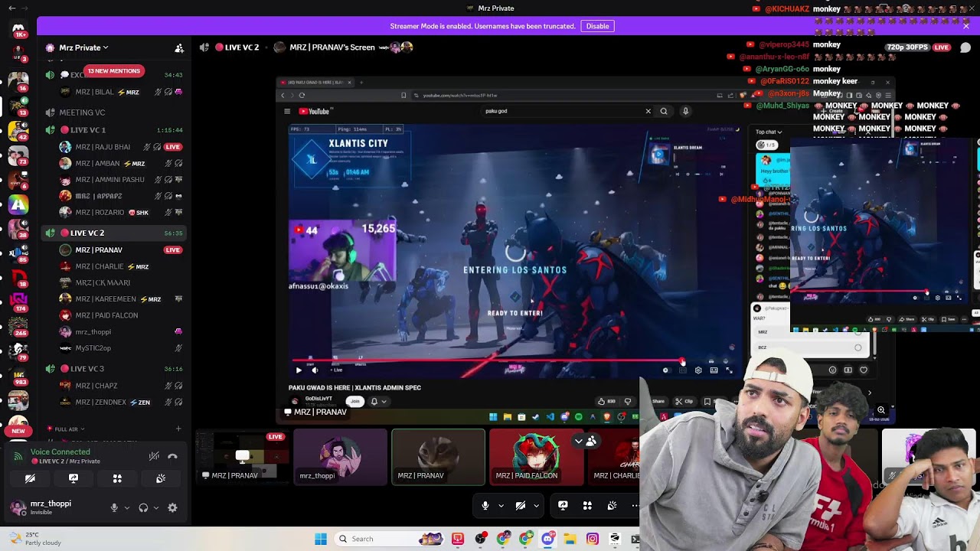Jump to 13 New Mentions
The image size is (980, 551).
114,71
